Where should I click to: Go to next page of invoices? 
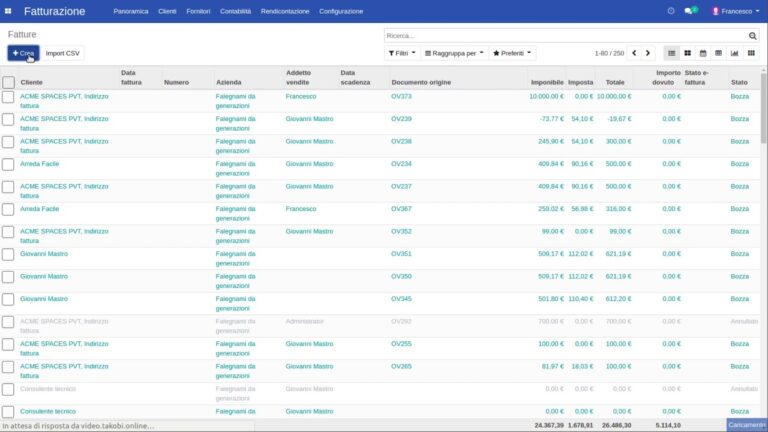(648, 53)
